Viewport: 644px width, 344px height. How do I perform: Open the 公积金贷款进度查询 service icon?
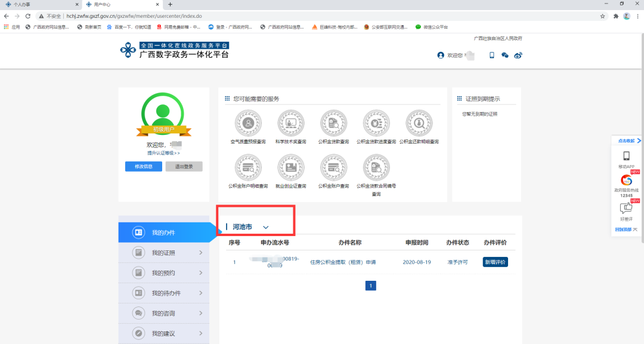pos(376,123)
